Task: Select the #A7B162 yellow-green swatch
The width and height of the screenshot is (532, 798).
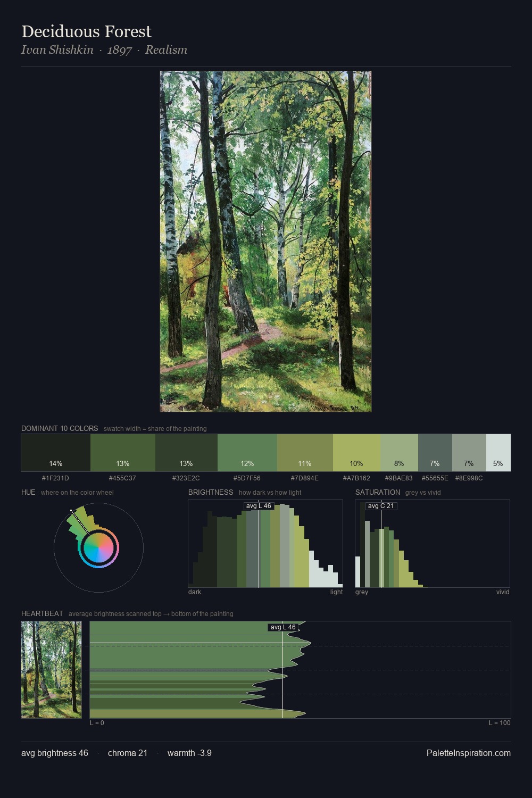Action: pos(357,453)
